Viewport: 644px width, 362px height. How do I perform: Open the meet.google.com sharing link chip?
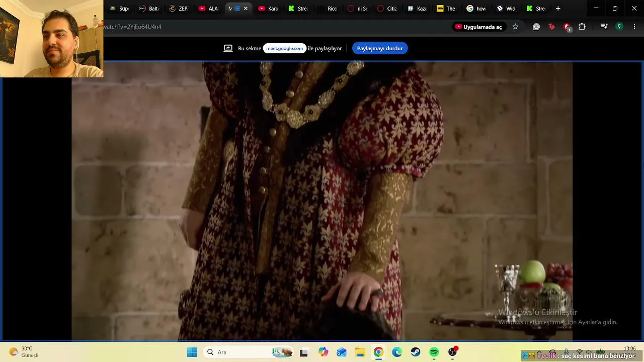(285, 48)
